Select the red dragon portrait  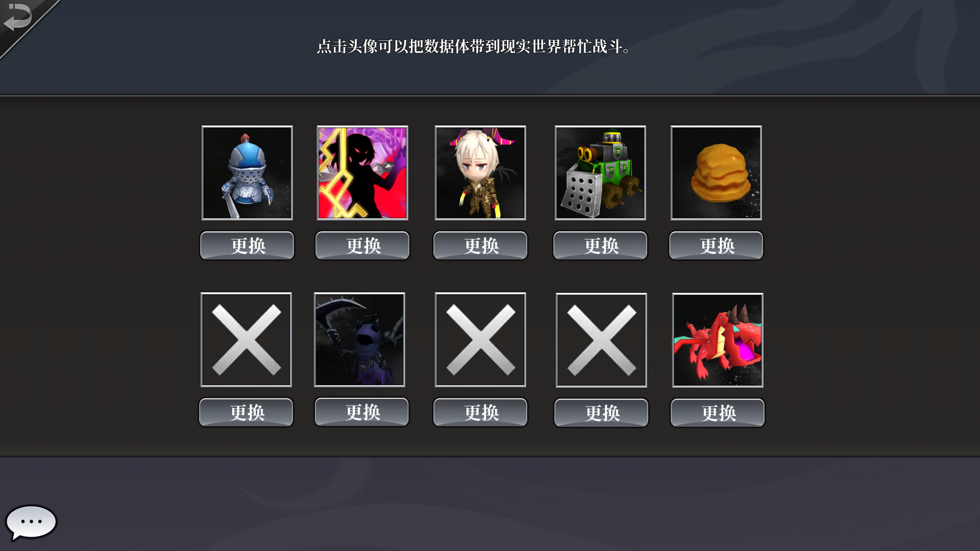(x=718, y=340)
